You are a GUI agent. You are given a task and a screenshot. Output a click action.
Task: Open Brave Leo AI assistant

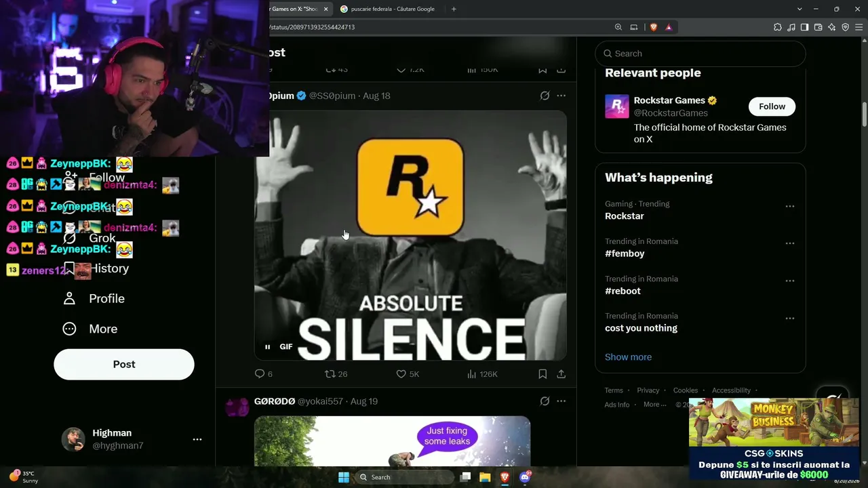[x=832, y=27]
